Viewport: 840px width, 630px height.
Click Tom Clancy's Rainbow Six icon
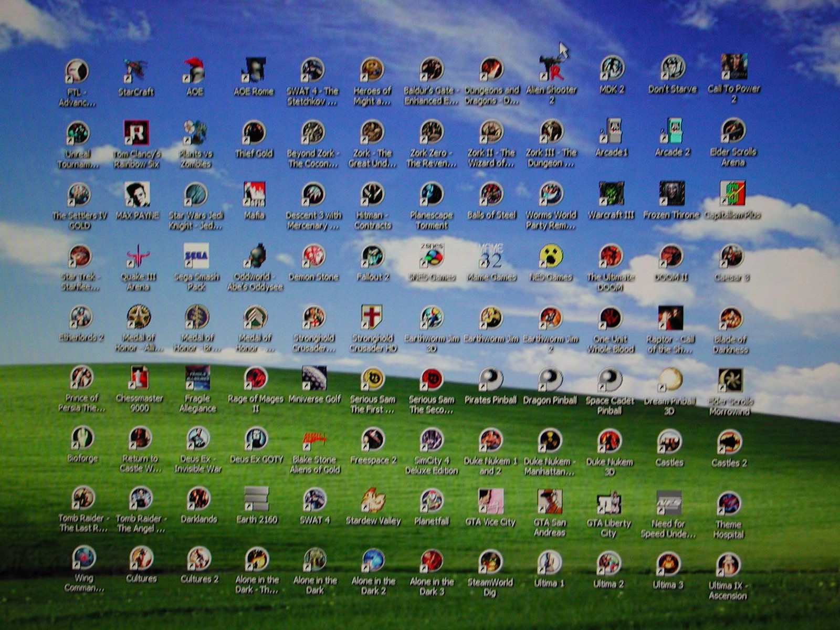coord(136,133)
